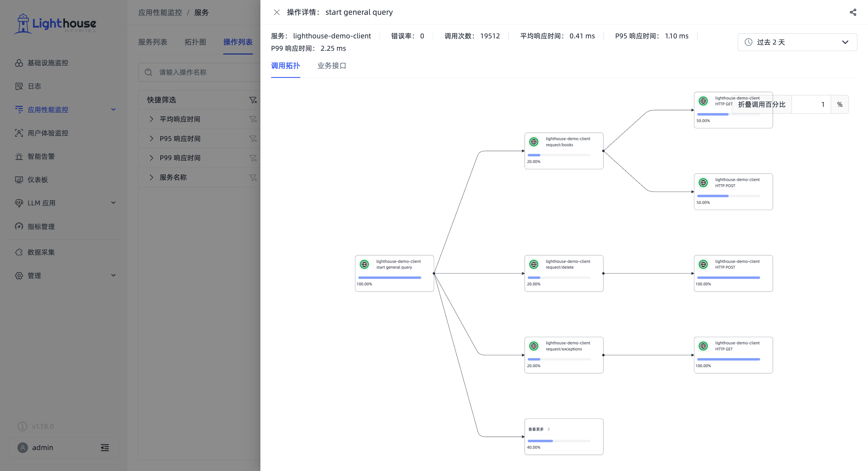Switch to the 拓扑图 tab
This screenshot has height=471, width=868.
pyautogui.click(x=195, y=42)
